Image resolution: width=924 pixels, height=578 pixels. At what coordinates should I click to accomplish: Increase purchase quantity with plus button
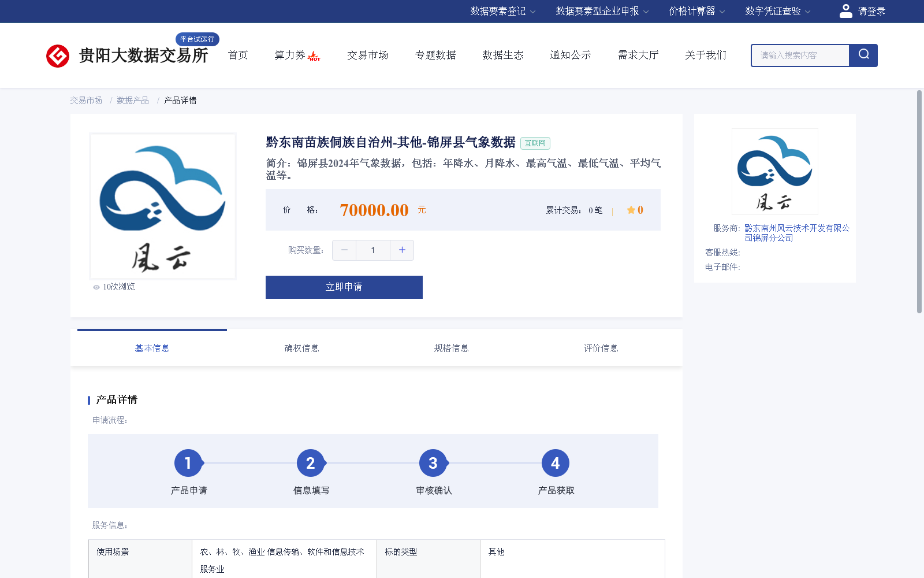pos(402,250)
